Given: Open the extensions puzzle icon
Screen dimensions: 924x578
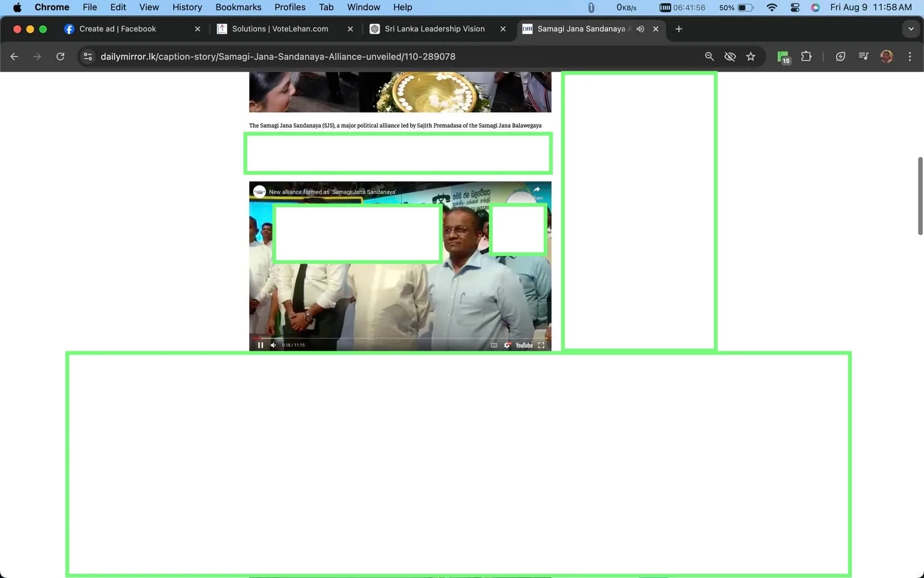Looking at the screenshot, I should click(x=806, y=56).
